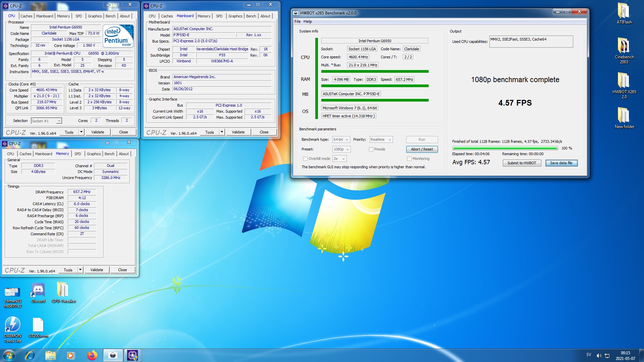Open the Overkill 2x dropdown
Image resolution: width=644 pixels, height=362 pixels.
point(339,159)
